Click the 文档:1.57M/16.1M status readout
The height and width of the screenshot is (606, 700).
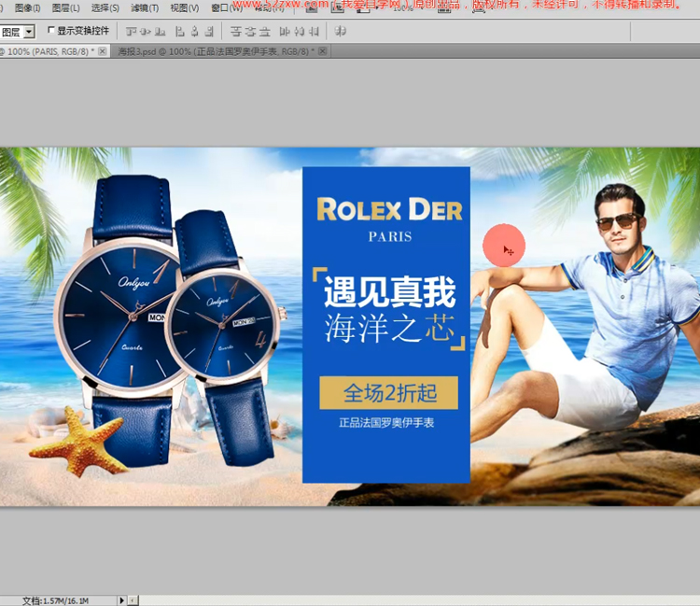point(55,600)
